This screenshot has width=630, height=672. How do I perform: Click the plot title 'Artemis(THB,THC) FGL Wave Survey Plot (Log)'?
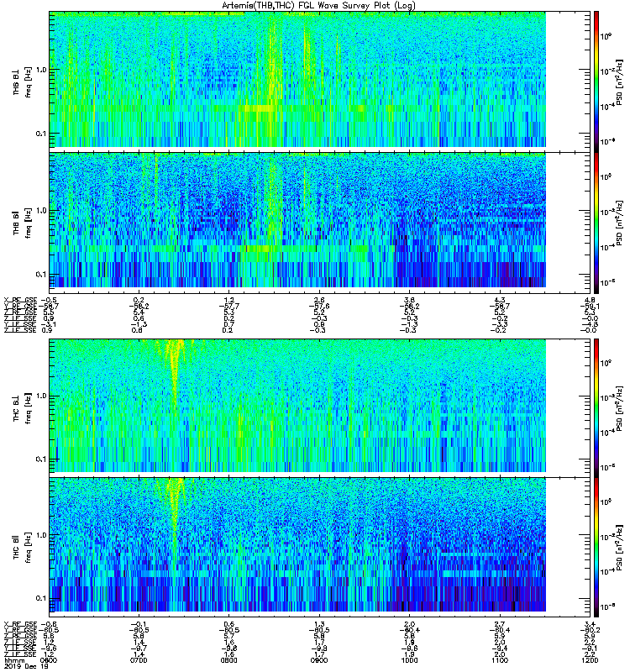(x=318, y=6)
